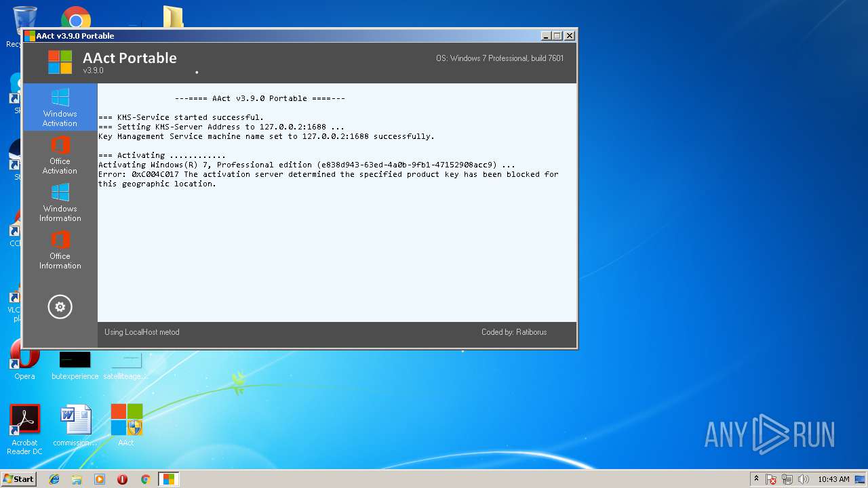Select Windows Activation in AAct sidebar
The width and height of the screenshot is (868, 488).
(60, 107)
